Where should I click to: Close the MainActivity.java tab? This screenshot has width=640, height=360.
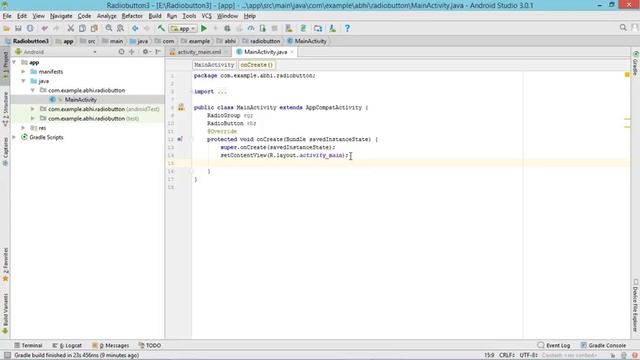pyautogui.click(x=292, y=52)
